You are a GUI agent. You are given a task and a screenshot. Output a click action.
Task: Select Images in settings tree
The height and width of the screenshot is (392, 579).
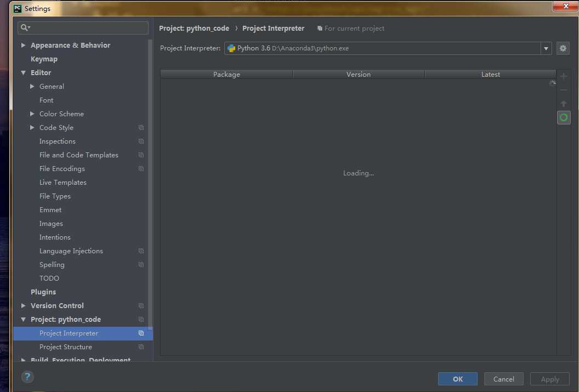coord(51,224)
